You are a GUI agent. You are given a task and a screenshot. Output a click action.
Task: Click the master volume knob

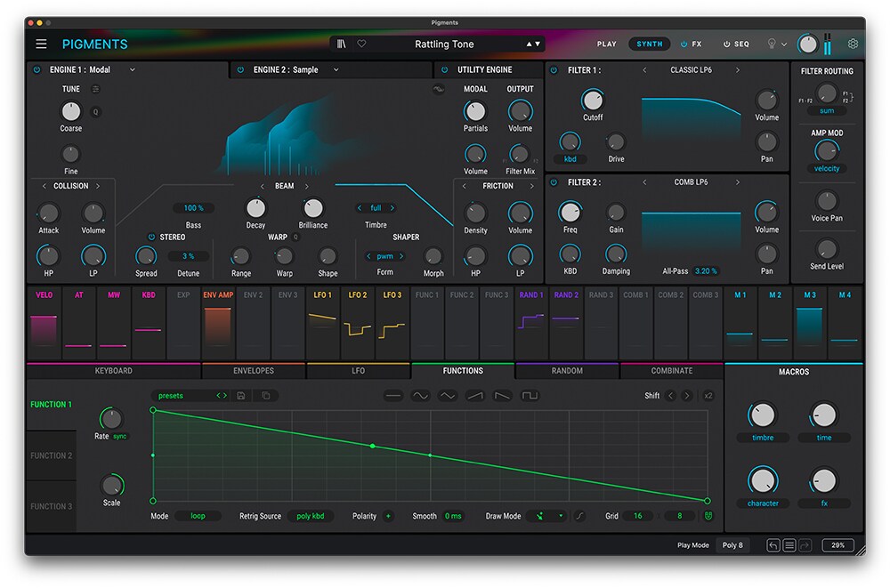[x=807, y=44]
